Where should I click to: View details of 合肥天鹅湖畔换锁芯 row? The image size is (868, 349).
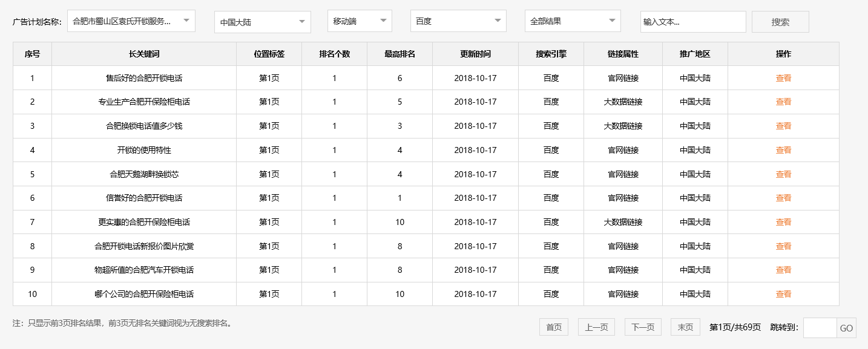click(x=783, y=174)
